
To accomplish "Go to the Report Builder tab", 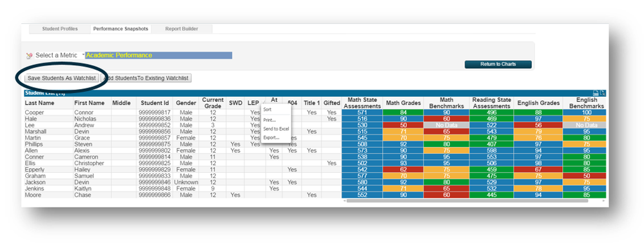I will [x=182, y=29].
